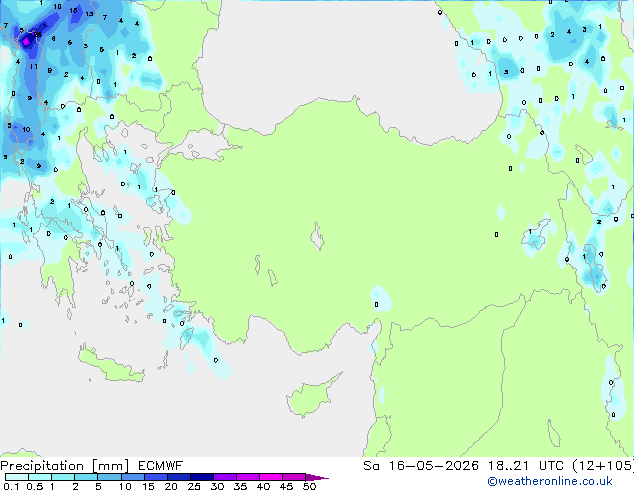Click the 20–25 mm legend swatch
This screenshot has width=634, height=490.
(179, 477)
